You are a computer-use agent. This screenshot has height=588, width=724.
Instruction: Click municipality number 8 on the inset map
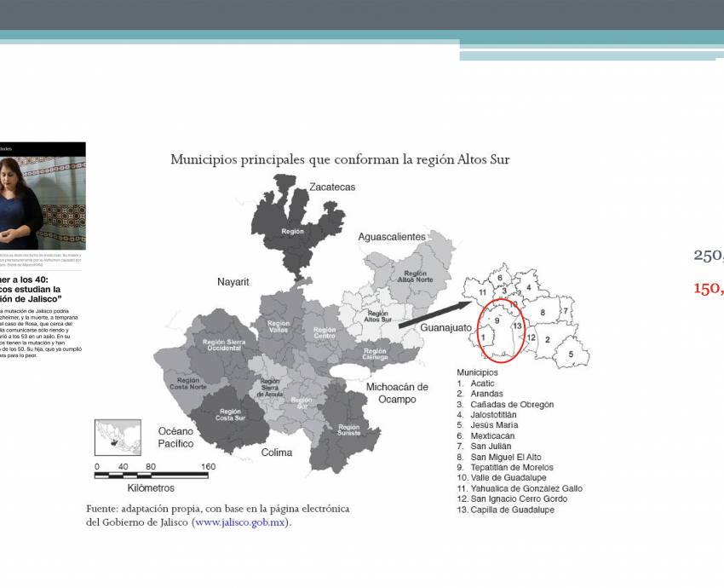coord(543,312)
